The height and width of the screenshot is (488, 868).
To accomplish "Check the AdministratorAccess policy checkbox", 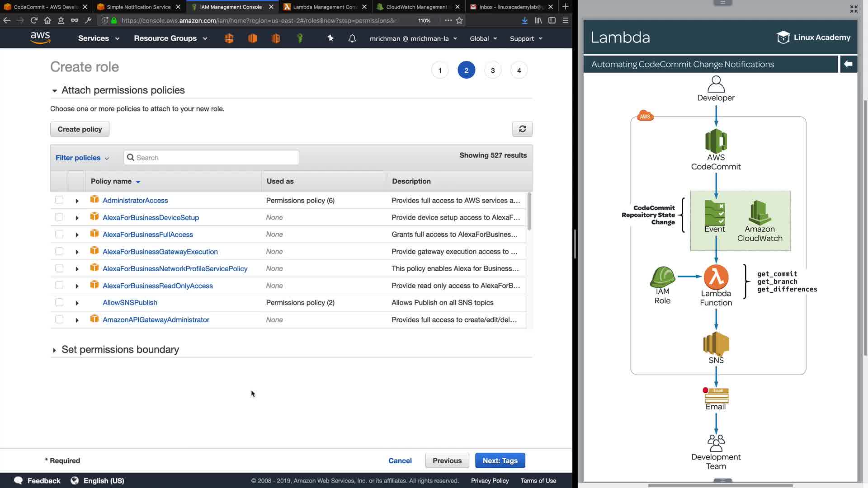I will pos(59,200).
